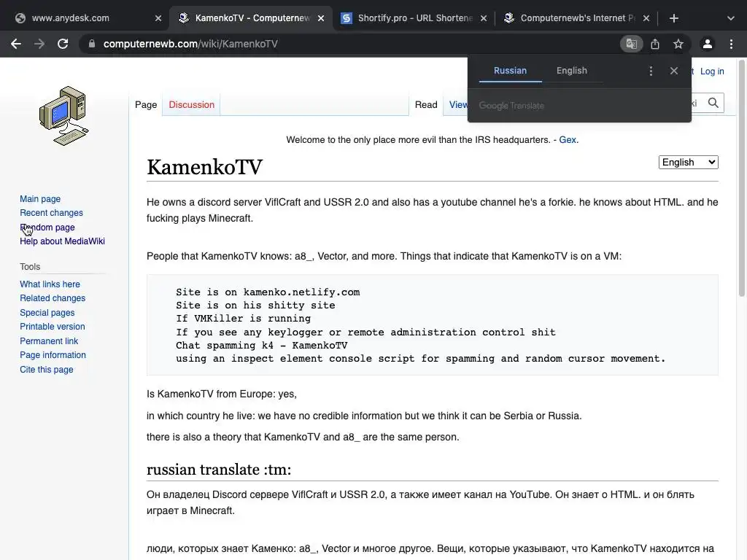Click the anydesk tab globe favicon
The height and width of the screenshot is (560, 747).
point(20,18)
